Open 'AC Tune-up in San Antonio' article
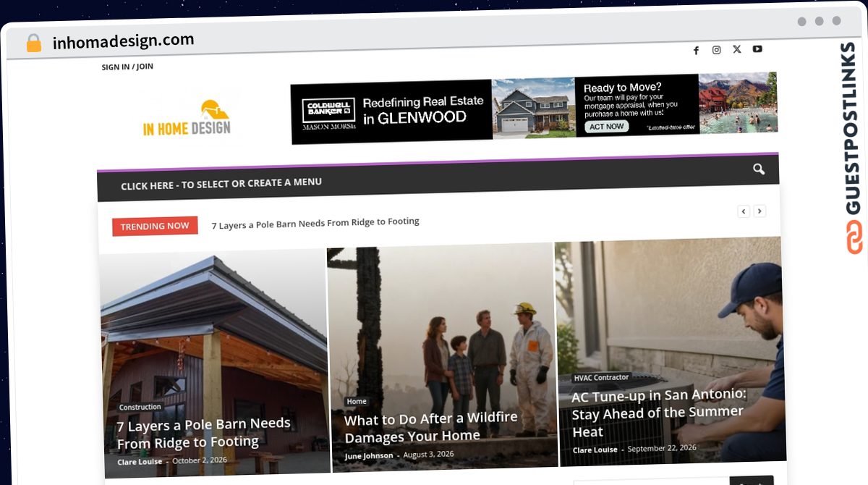 point(658,413)
